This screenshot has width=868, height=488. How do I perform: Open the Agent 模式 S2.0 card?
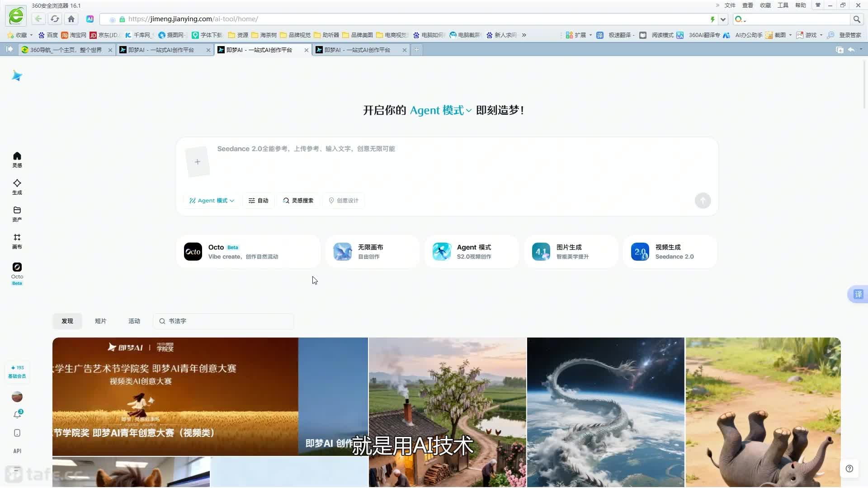point(472,252)
